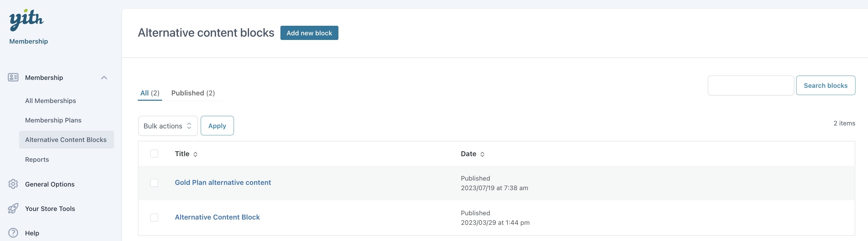
Task: Click the search blocks text field
Action: (x=750, y=86)
